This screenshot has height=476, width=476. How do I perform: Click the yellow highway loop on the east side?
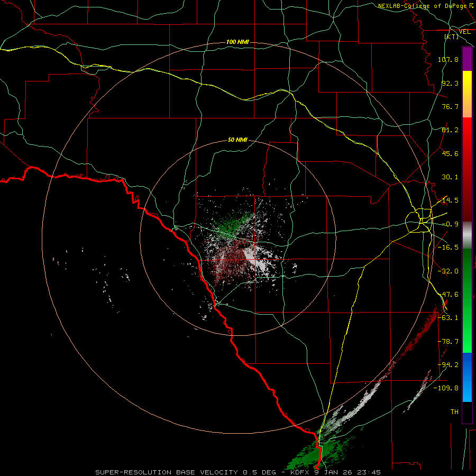pos(419,221)
